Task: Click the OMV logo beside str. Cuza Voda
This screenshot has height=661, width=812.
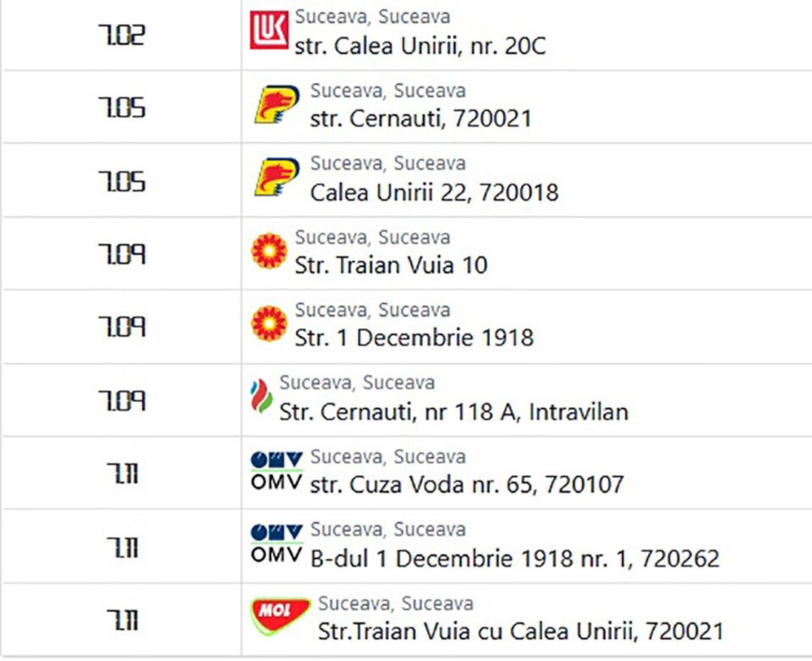Action: 277,471
